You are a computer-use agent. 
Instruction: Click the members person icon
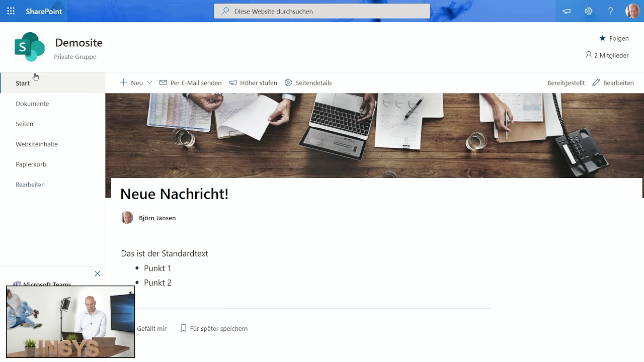tap(589, 55)
